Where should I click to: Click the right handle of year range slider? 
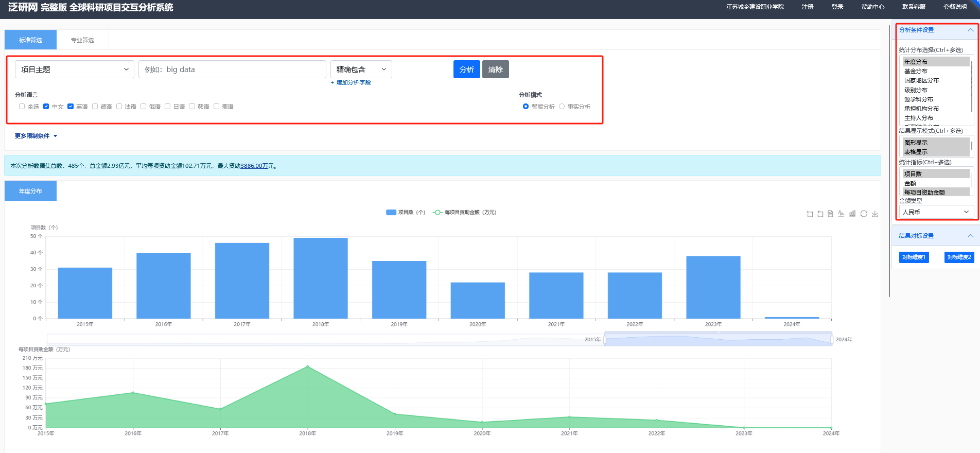[x=832, y=340]
